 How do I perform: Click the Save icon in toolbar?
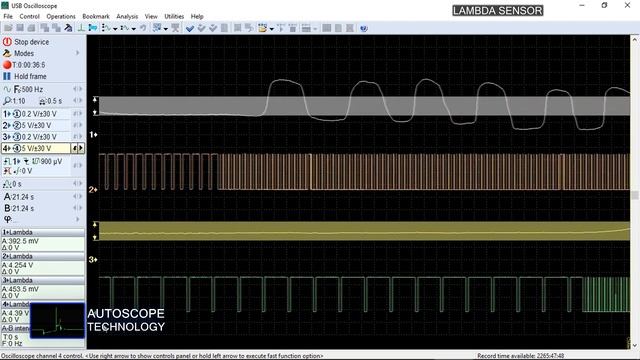[x=19, y=28]
